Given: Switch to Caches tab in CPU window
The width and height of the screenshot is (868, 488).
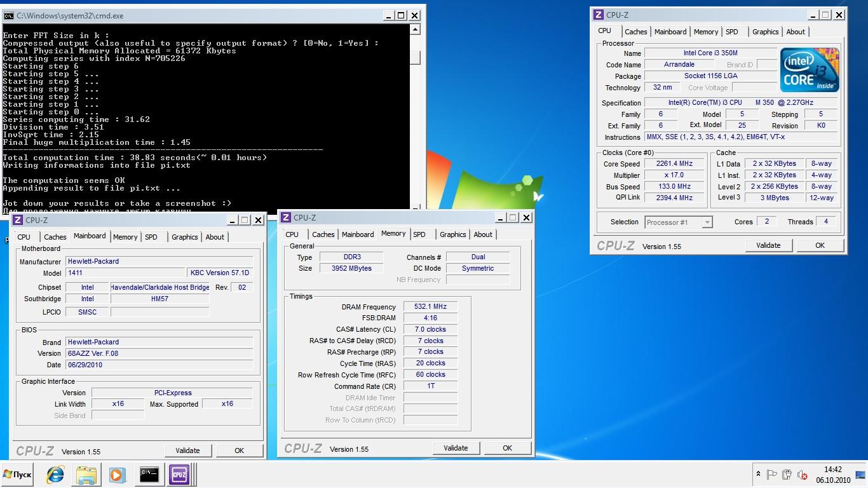Looking at the screenshot, I should 635,32.
